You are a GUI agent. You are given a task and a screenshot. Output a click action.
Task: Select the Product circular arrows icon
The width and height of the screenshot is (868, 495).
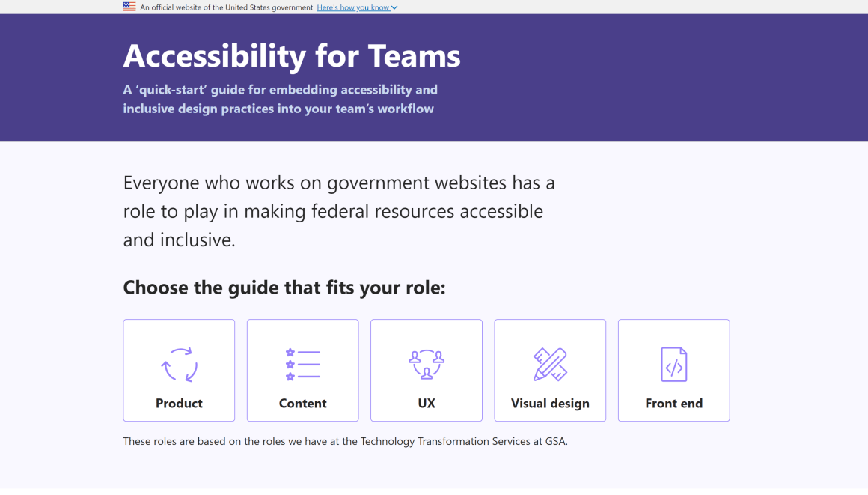[x=180, y=365]
